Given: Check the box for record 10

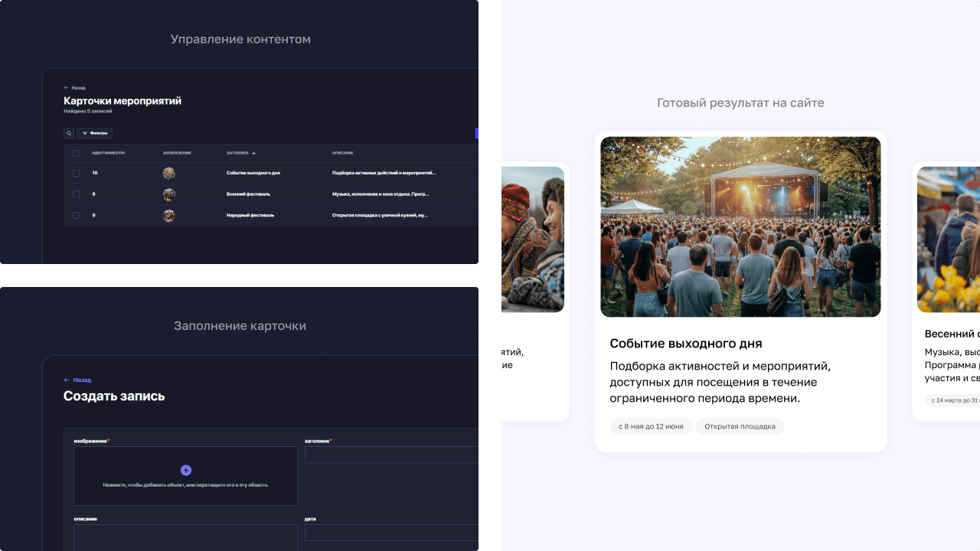Looking at the screenshot, I should tap(77, 173).
